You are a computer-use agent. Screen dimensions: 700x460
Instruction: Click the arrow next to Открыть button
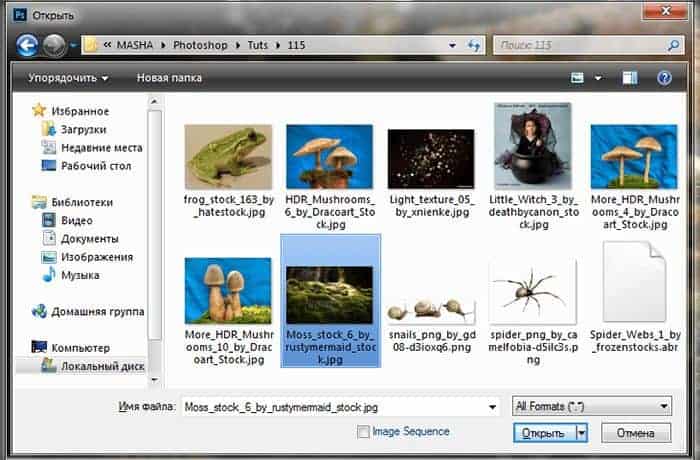pyautogui.click(x=581, y=432)
